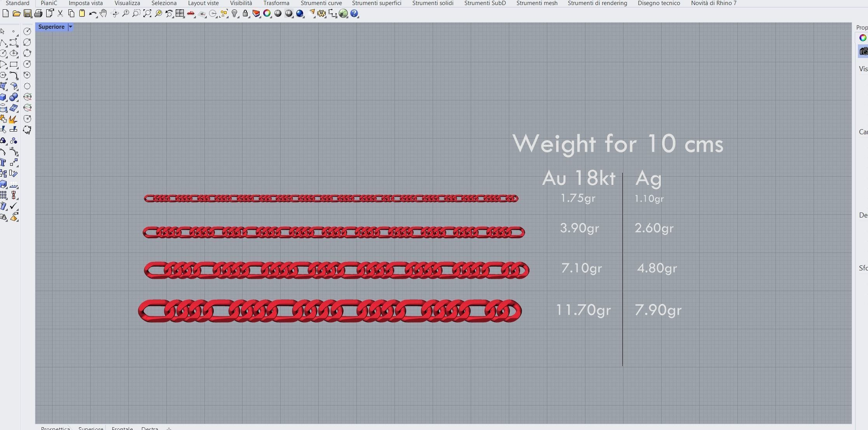868x430 pixels.
Task: Click the Zoom Extents toolbar icon
Action: pyautogui.click(x=147, y=14)
